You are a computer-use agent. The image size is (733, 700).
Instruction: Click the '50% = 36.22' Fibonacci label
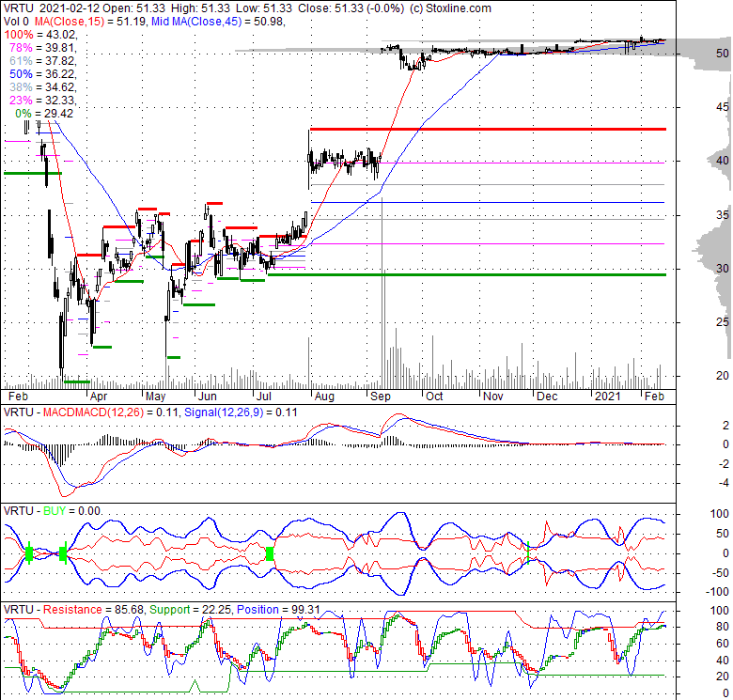(x=42, y=74)
